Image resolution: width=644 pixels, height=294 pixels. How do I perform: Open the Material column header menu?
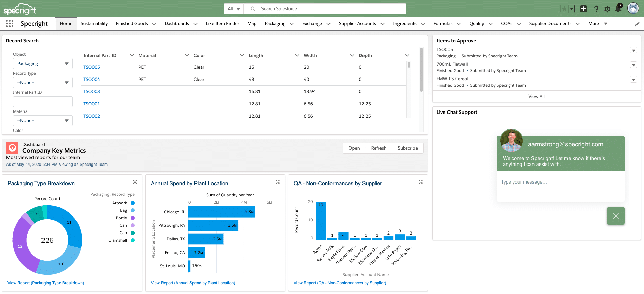(x=187, y=55)
